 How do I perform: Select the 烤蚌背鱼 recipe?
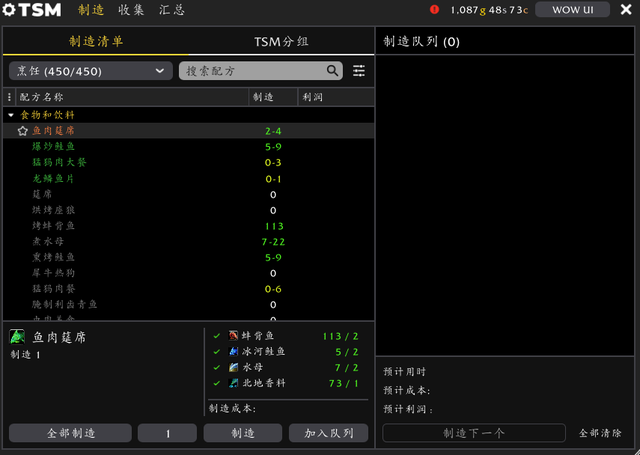(189, 226)
